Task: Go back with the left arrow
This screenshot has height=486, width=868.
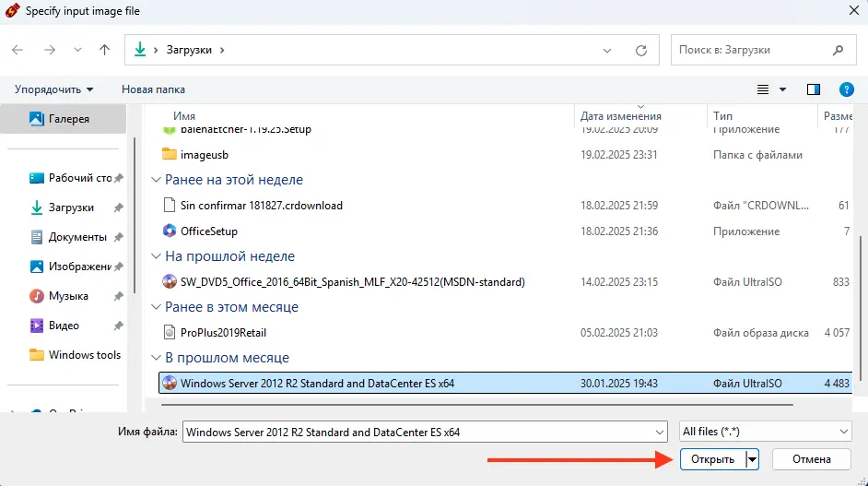Action: [18, 50]
